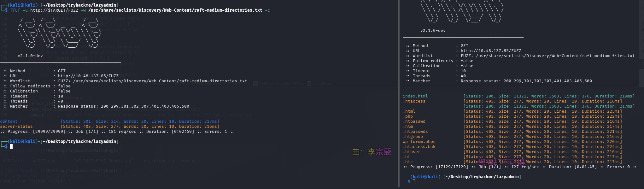Focus the right terminal's empty prompt cursor
The width and height of the screenshot is (644, 189).
point(414,182)
